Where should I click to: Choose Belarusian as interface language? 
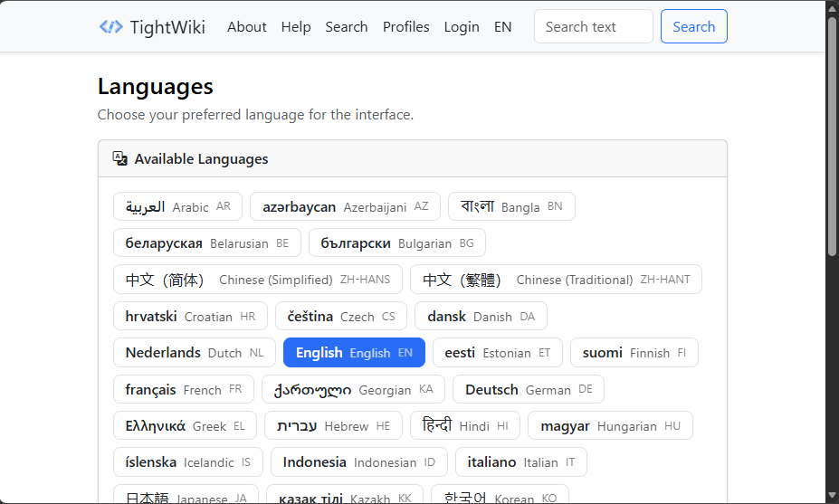click(207, 242)
